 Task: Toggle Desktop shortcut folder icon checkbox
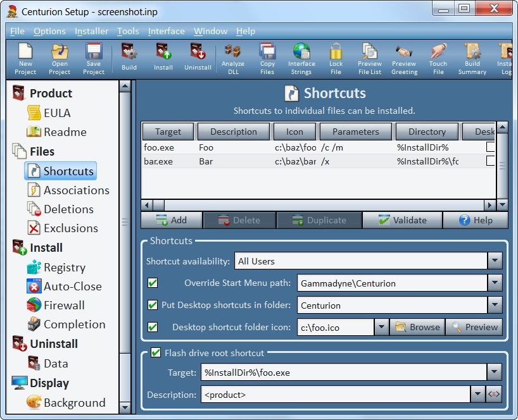coord(153,327)
